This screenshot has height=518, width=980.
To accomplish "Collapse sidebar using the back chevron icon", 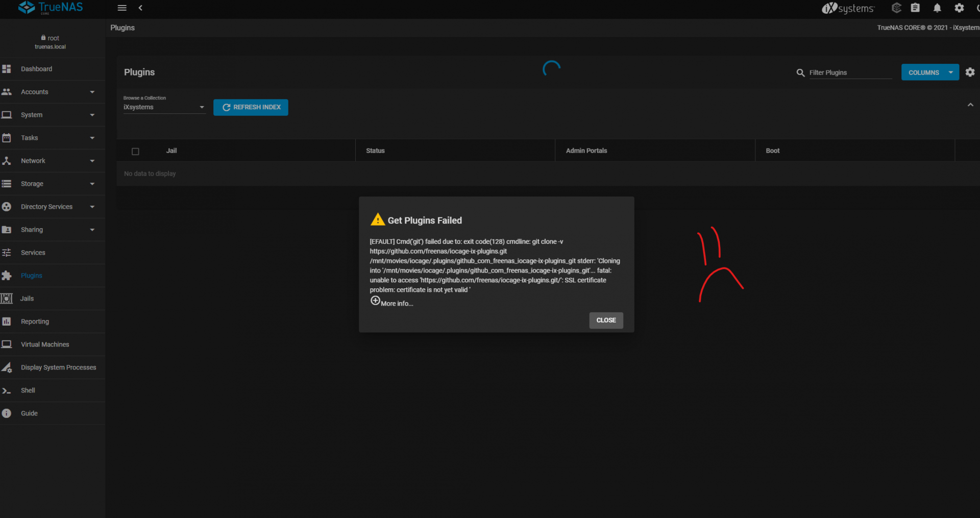I will coord(140,8).
